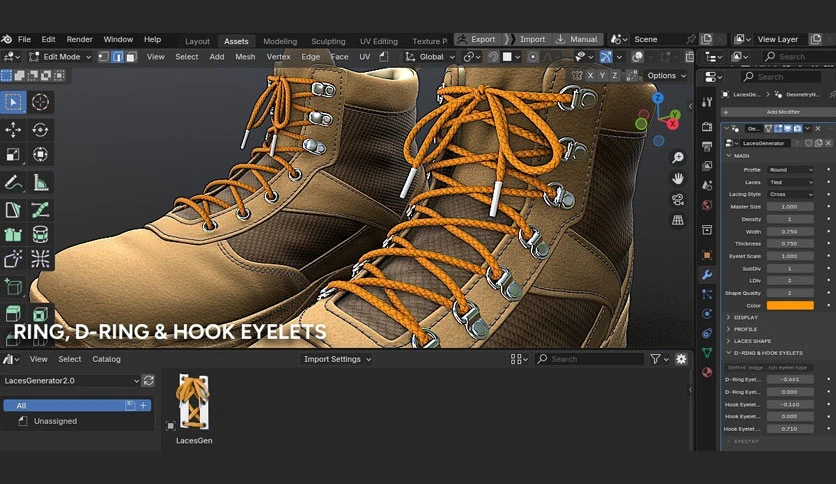
Task: Open the Profile Round dropdown
Action: (x=790, y=170)
